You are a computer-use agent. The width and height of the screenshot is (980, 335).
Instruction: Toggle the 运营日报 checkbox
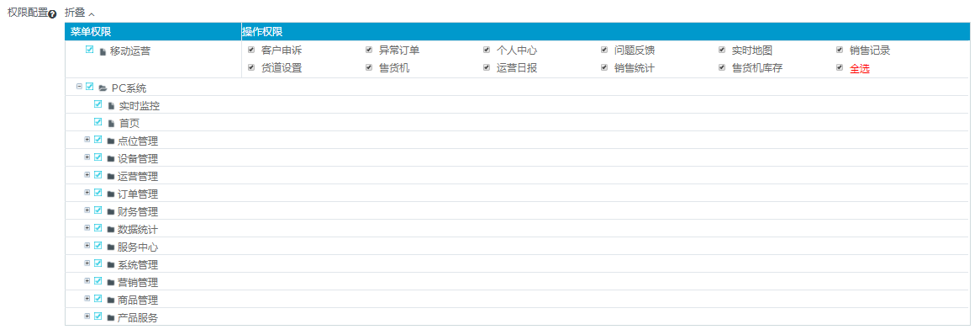[x=487, y=67]
